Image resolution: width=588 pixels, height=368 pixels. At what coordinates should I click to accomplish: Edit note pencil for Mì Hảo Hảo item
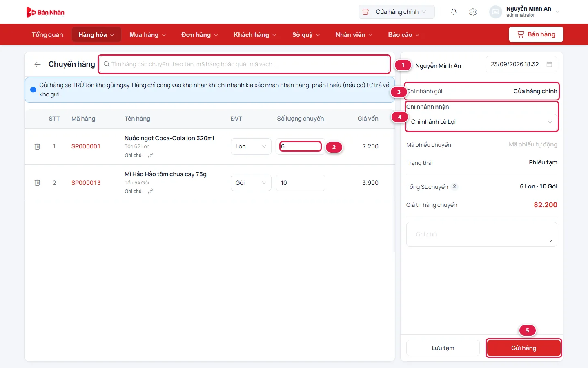point(150,191)
